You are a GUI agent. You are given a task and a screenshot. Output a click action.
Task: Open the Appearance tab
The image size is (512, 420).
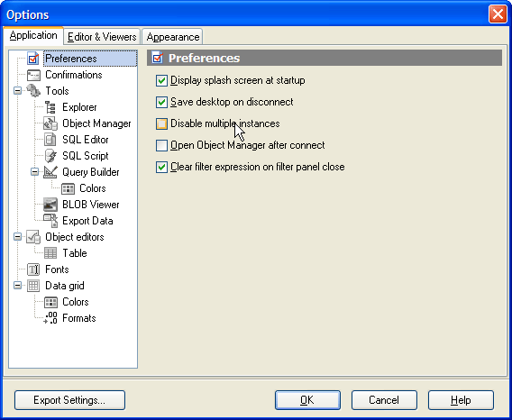click(173, 37)
